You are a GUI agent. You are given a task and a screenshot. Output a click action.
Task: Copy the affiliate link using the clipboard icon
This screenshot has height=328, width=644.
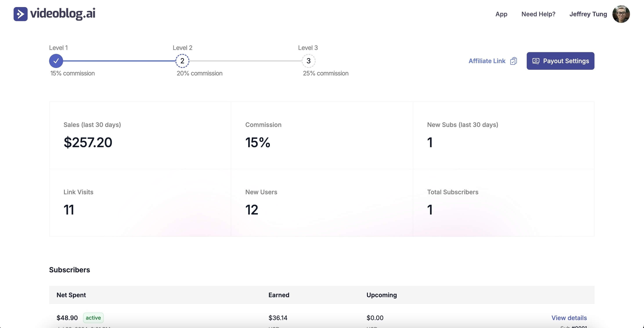pos(514,61)
